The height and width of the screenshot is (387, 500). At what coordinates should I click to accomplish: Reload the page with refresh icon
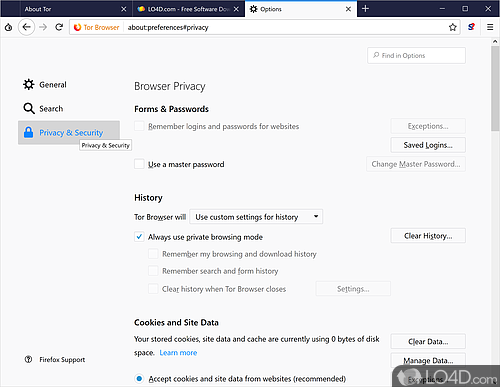(x=59, y=27)
